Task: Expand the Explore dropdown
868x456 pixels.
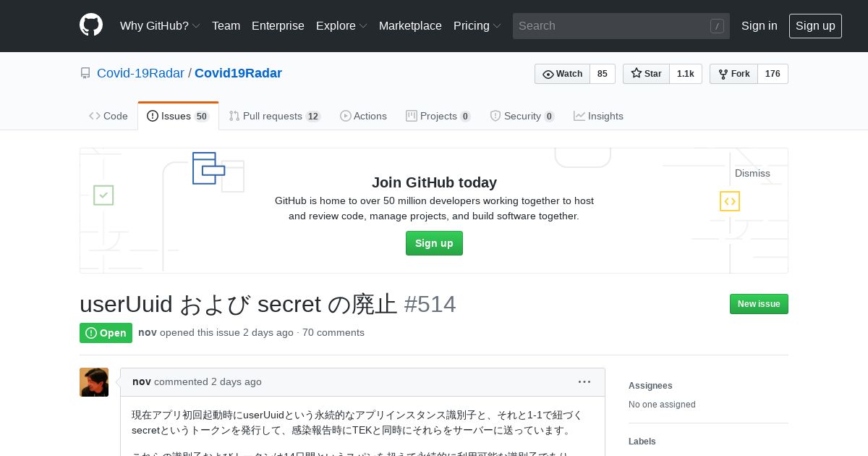Action: click(x=341, y=25)
